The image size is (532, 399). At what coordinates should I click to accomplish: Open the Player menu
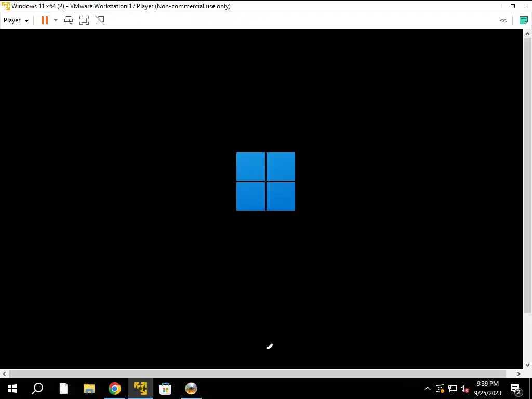pos(16,20)
